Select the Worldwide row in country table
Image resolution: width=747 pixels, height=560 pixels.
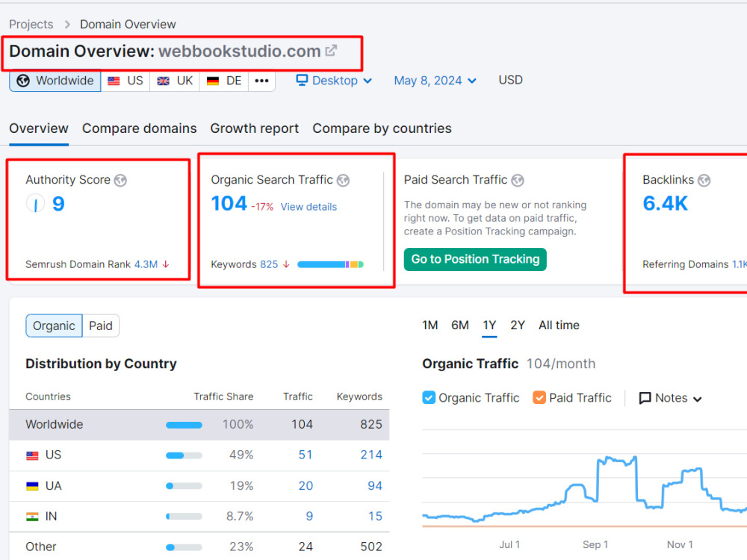(199, 425)
